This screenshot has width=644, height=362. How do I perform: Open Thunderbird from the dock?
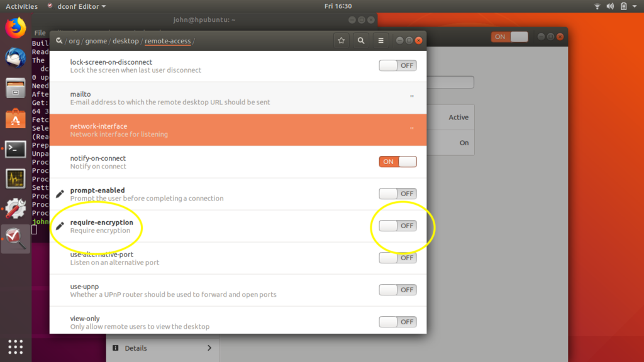[15, 58]
